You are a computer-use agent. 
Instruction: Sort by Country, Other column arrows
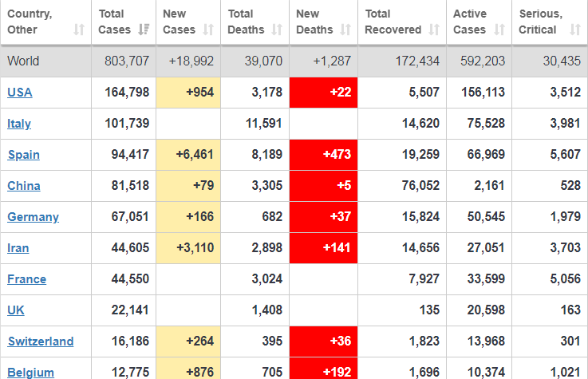pyautogui.click(x=79, y=30)
